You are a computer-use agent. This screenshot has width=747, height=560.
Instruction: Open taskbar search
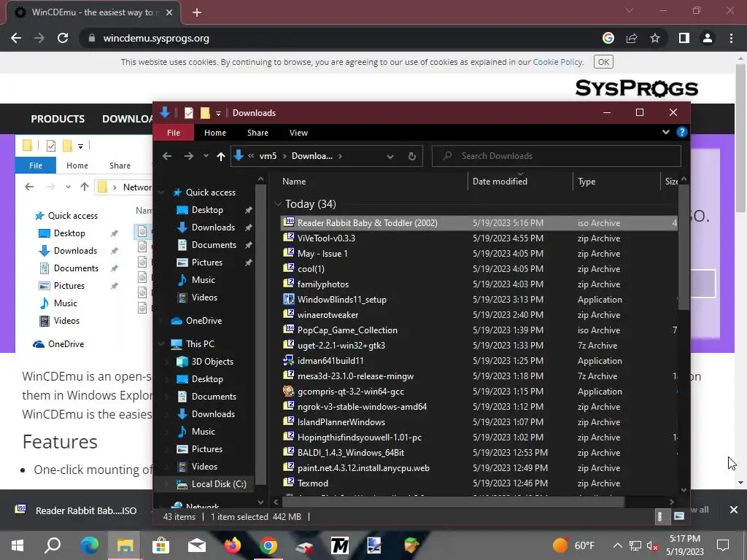53,545
